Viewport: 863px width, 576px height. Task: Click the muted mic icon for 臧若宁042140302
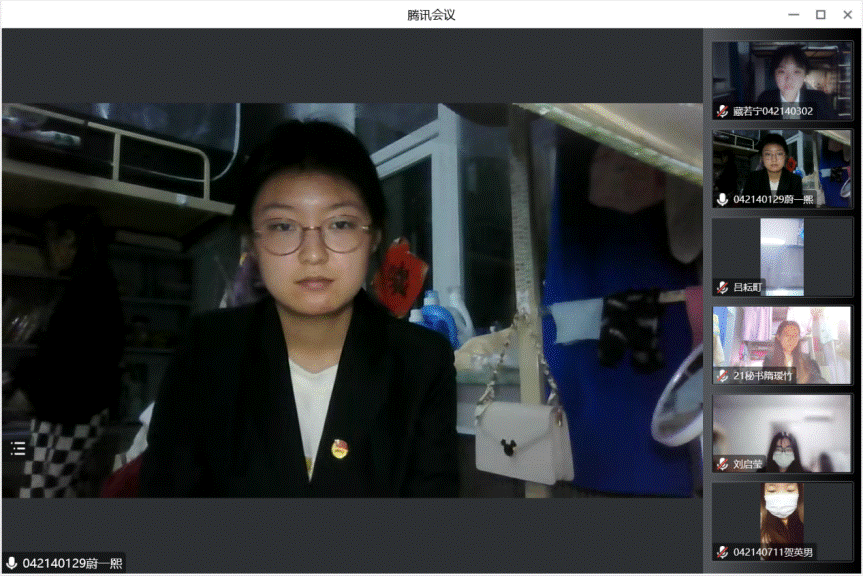723,111
